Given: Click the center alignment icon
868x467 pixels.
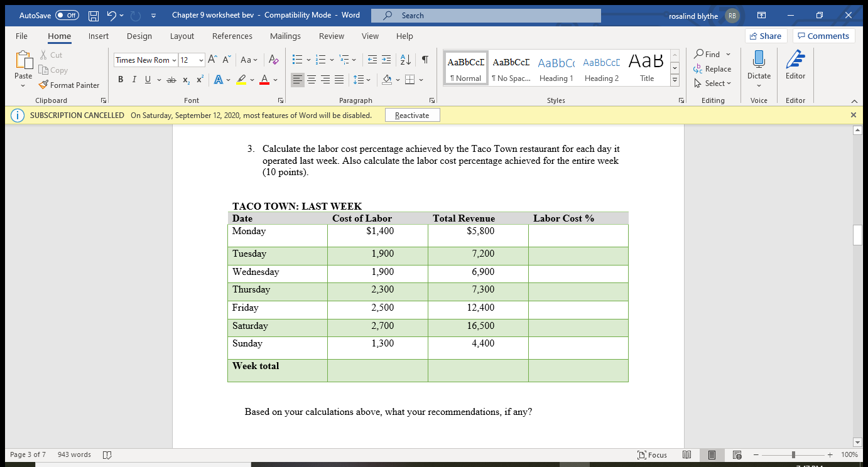Looking at the screenshot, I should pos(311,79).
